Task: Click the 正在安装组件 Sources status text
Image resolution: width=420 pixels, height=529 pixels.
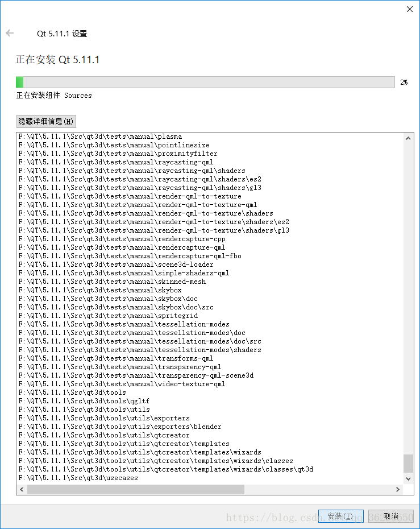Action: pos(54,96)
